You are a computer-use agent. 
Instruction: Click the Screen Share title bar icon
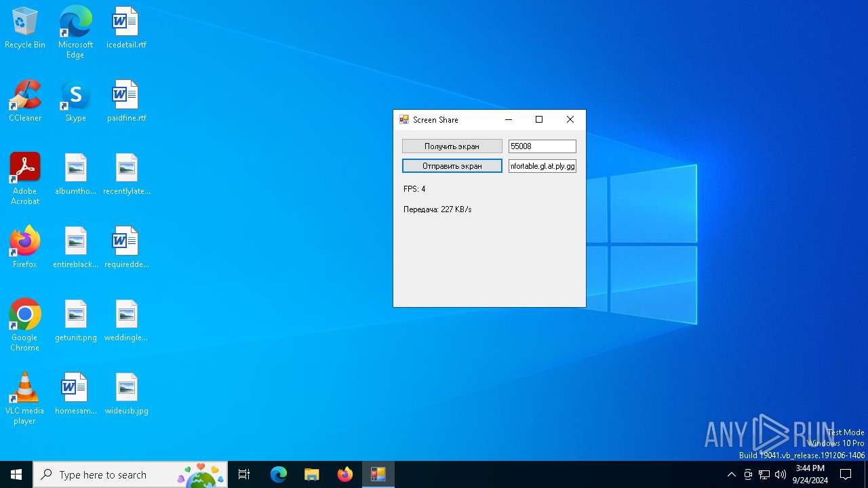[404, 120]
